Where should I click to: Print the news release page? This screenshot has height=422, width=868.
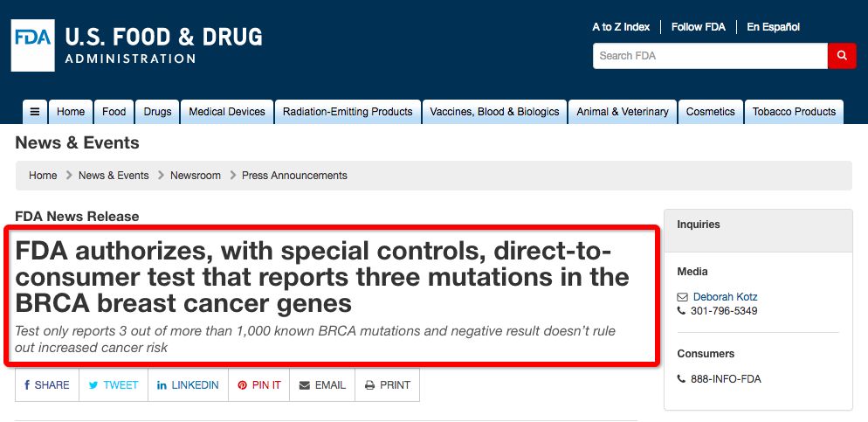388,385
